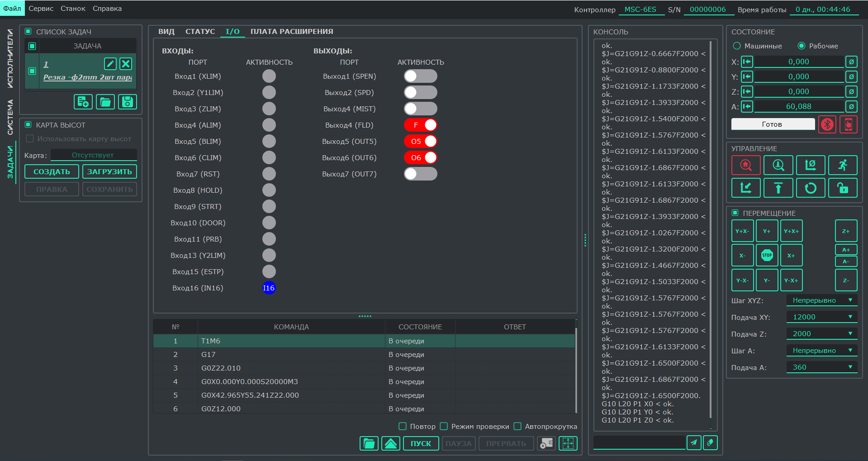
Task: Switch to the ПЛАТА РАСШИРЕНИЯ tab
Action: [x=292, y=31]
